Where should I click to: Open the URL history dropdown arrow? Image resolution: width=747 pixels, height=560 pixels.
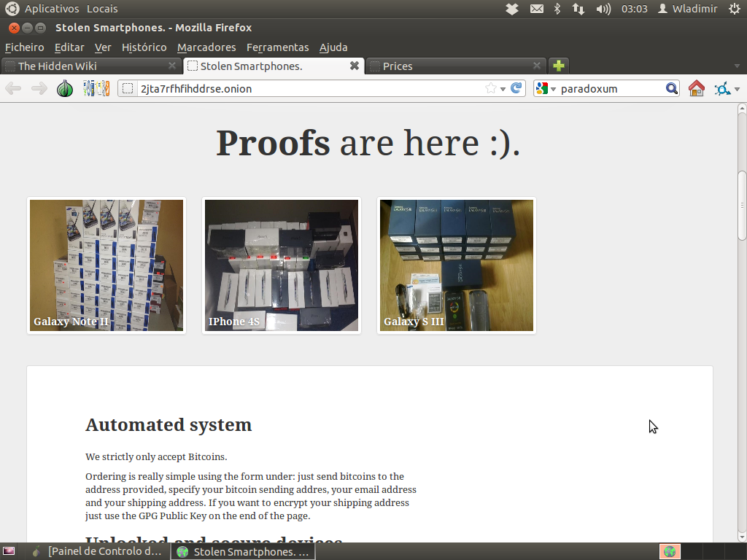click(x=503, y=89)
